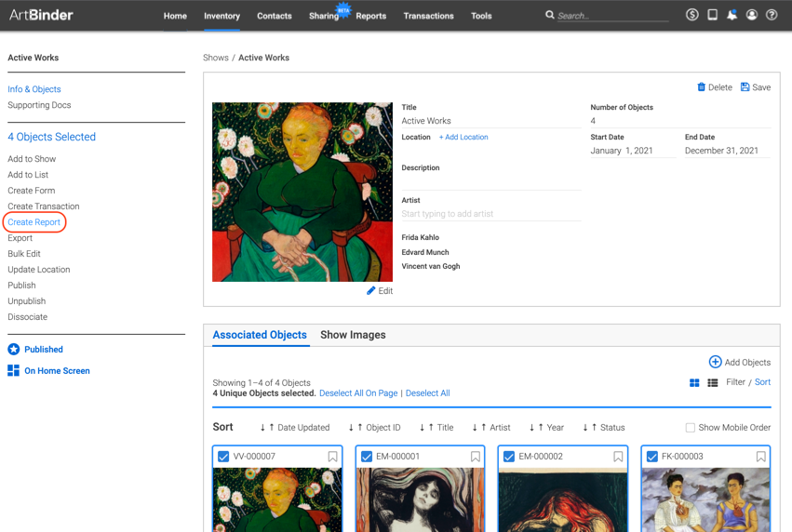Screen dimensions: 792x532
Task: Click Dissociate action
Action: pyautogui.click(x=27, y=316)
